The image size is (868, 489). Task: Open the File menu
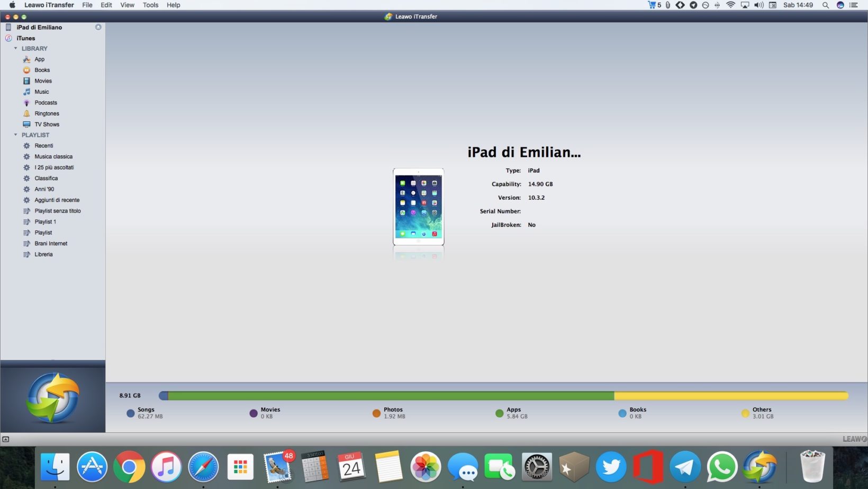(x=87, y=5)
